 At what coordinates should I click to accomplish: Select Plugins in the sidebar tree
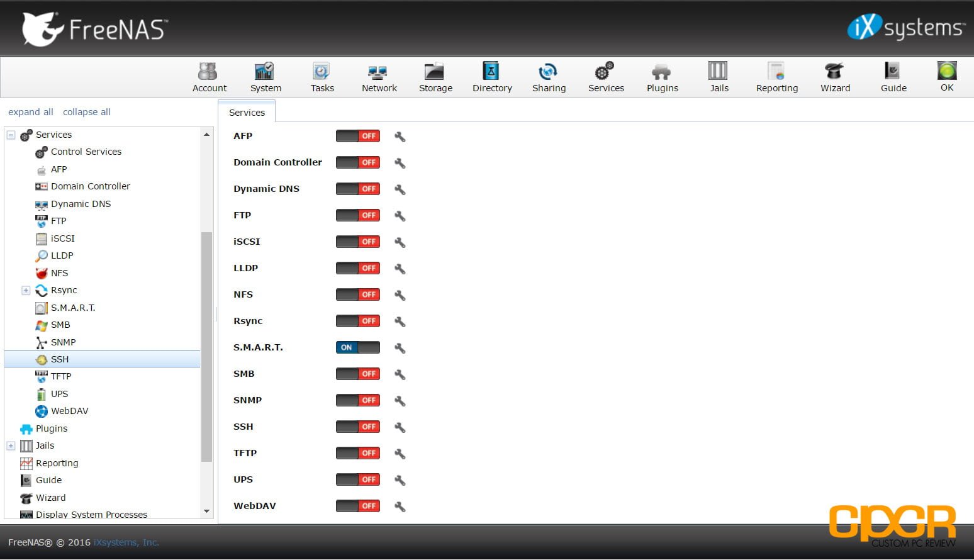coord(51,428)
